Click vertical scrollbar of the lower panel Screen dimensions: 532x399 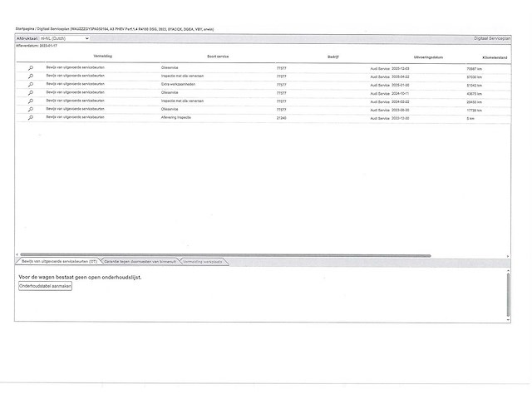tap(509, 295)
